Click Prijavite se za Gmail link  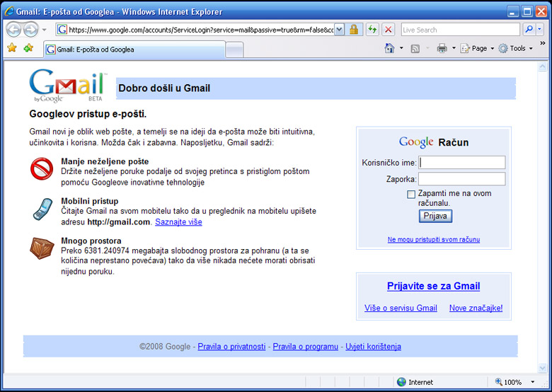tap(433, 286)
